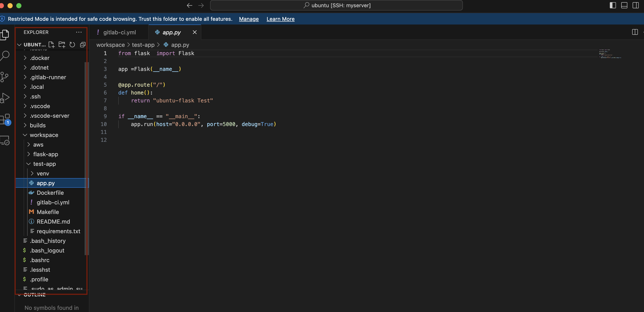Click New Folder icon in Explorer header
Screen dimensions: 644x312
tap(62, 44)
